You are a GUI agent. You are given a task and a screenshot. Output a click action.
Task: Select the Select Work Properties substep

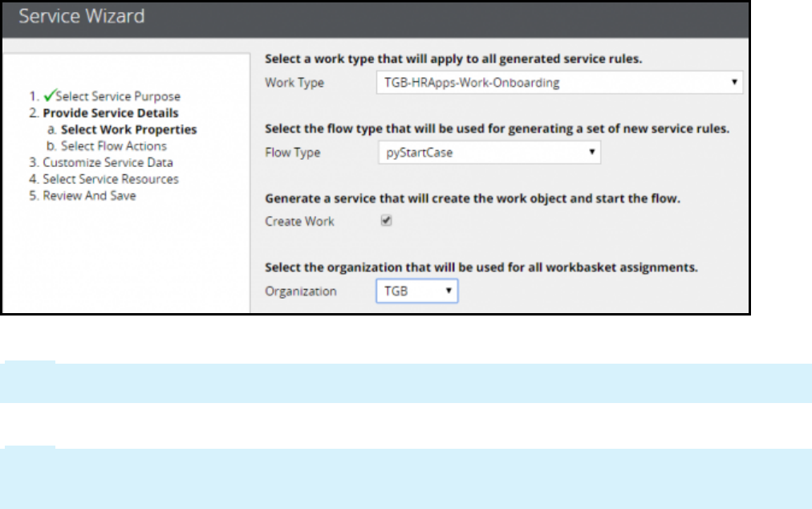pyautogui.click(x=128, y=129)
